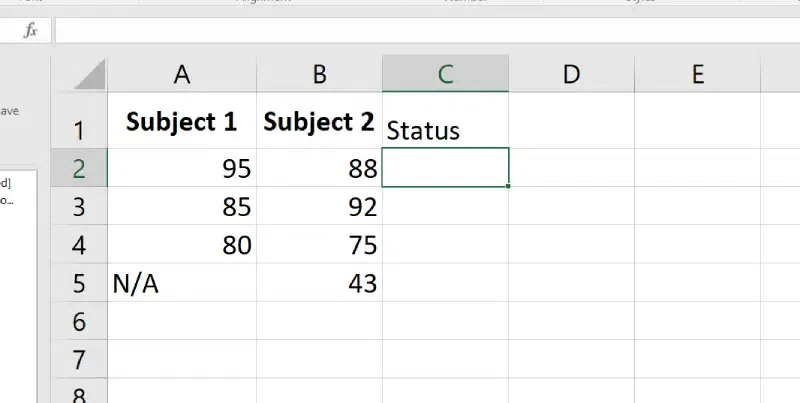Select empty cell C3 below the active cell
This screenshot has width=800, height=403.
[445, 207]
